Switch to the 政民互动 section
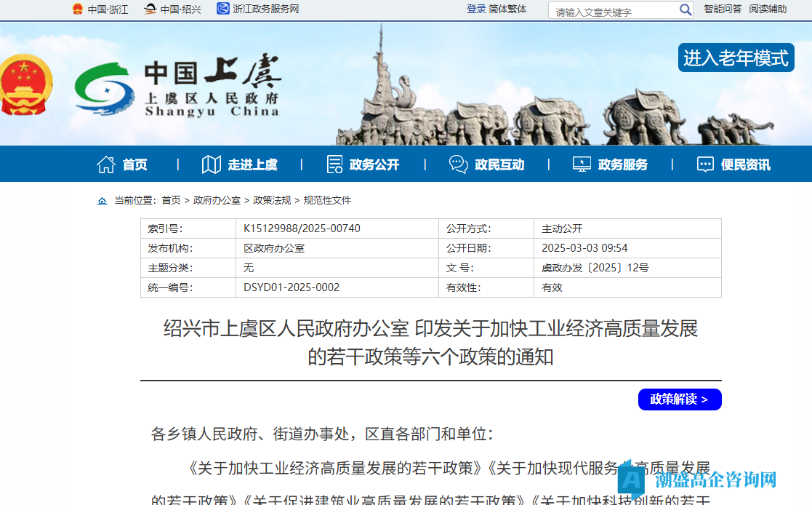 [499, 164]
